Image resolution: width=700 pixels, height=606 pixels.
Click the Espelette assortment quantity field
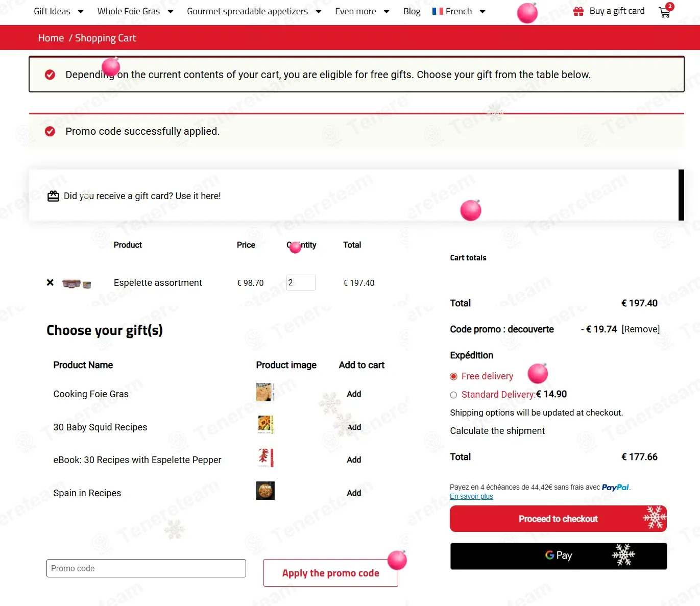(x=301, y=283)
